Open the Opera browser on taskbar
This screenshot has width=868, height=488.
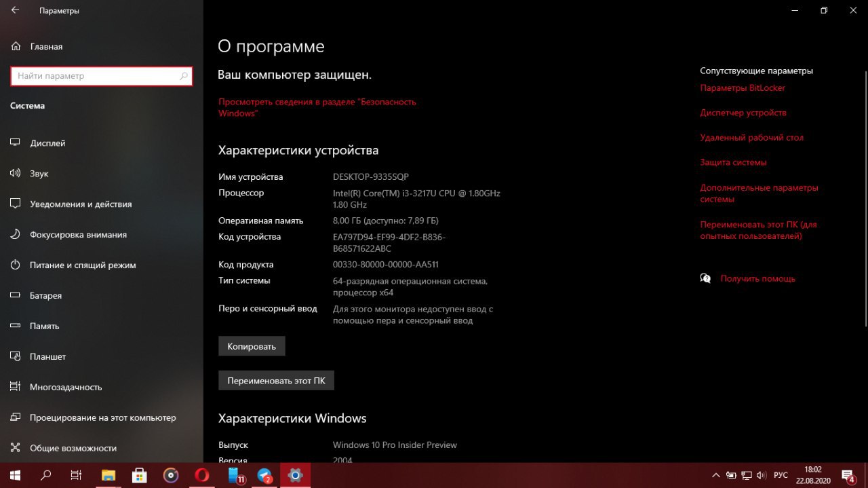pyautogui.click(x=201, y=475)
